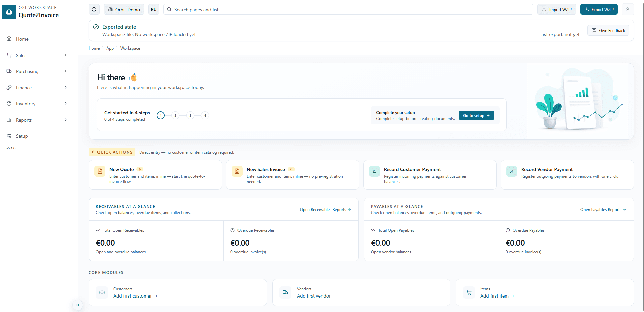Click the Export WZIP button

coord(599,9)
